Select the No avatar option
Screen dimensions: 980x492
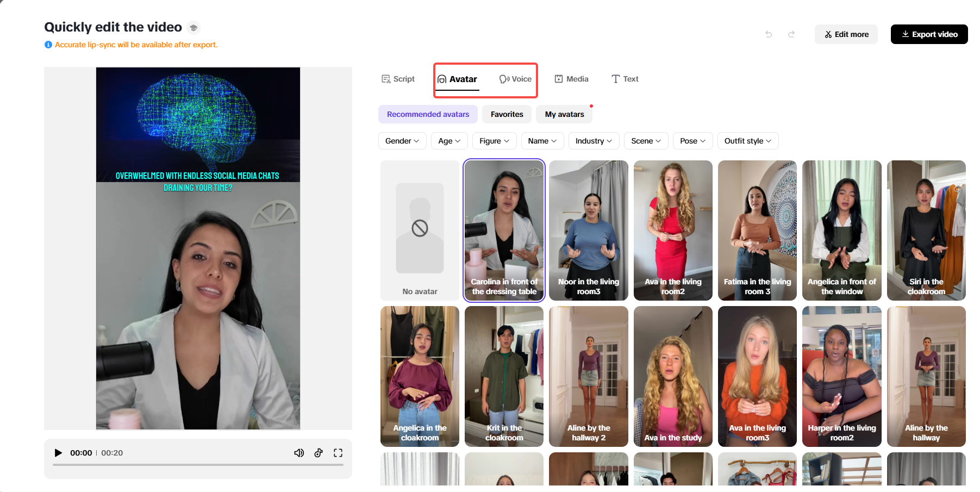click(420, 231)
